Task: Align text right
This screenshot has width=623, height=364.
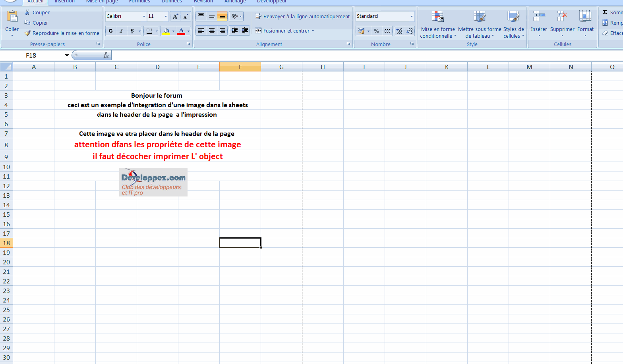Action: 222,31
